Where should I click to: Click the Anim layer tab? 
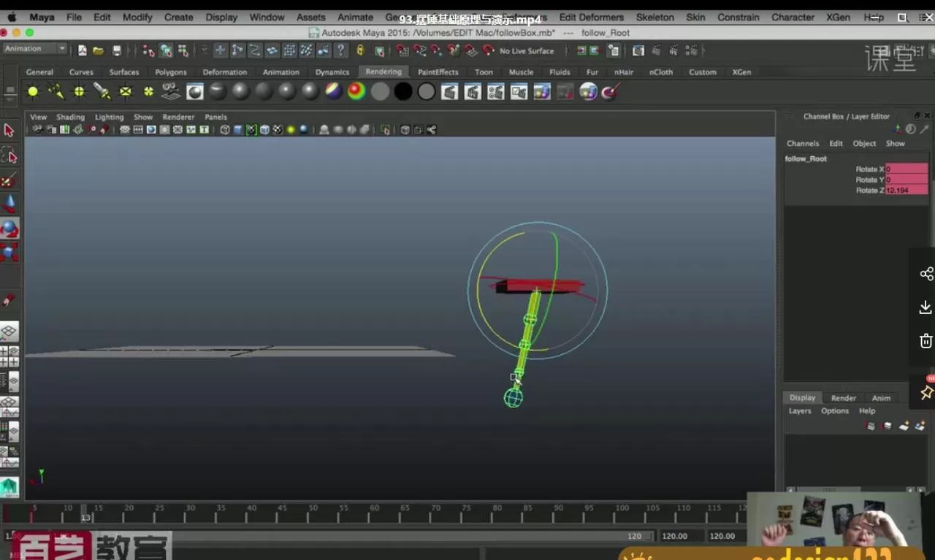coord(881,398)
